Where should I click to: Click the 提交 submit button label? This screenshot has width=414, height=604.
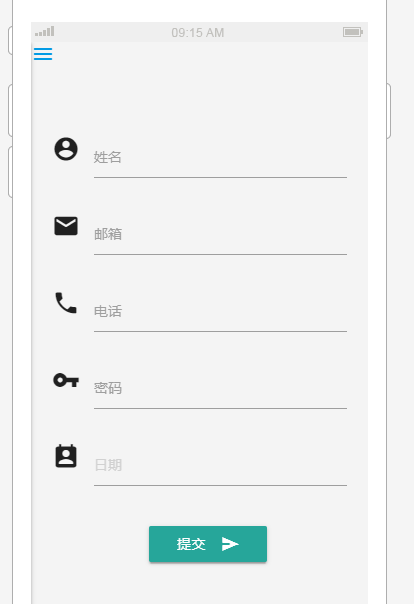[x=191, y=544]
